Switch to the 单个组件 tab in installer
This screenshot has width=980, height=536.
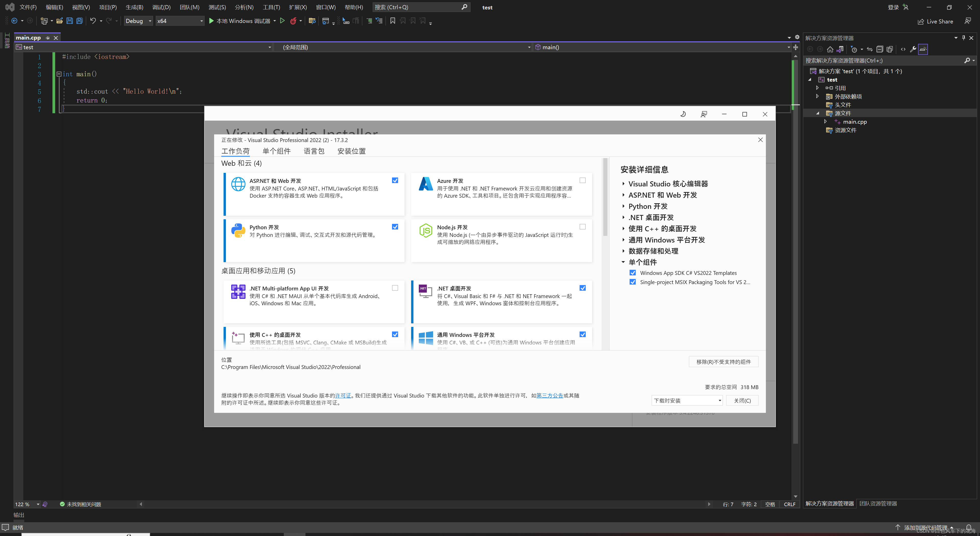click(x=277, y=151)
